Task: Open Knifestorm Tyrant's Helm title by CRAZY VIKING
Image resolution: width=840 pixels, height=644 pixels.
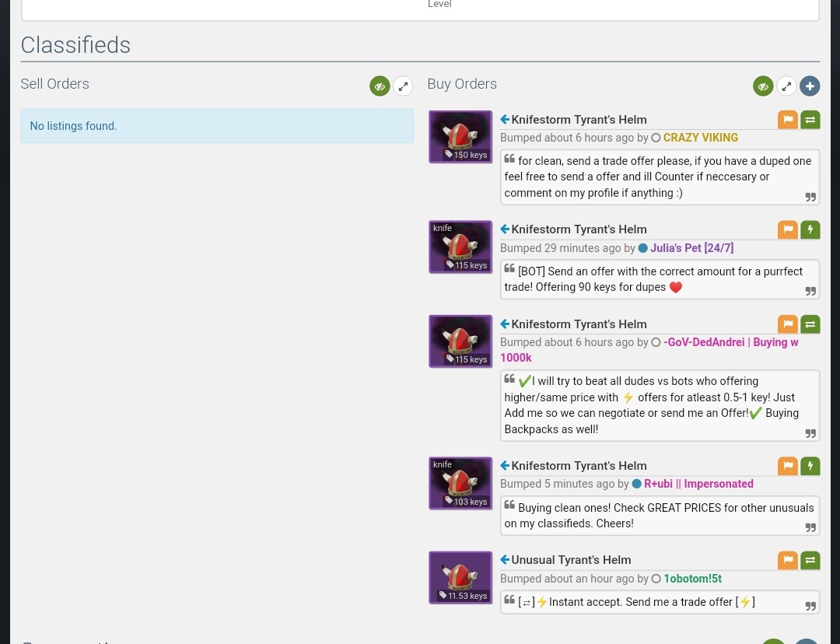Action: click(x=579, y=120)
